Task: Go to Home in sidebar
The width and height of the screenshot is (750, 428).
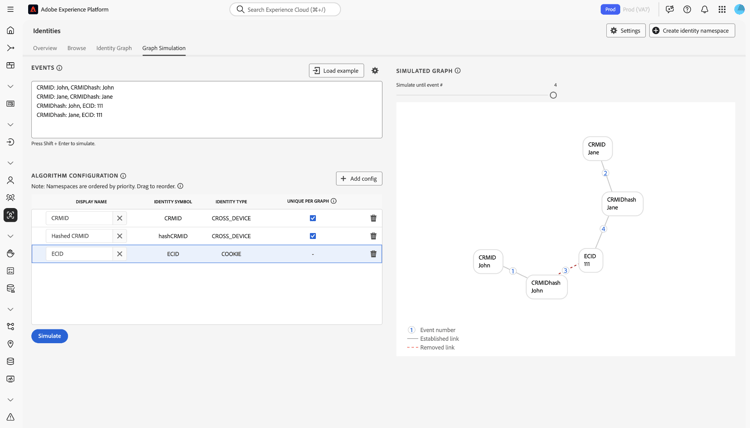Action: coord(11,31)
